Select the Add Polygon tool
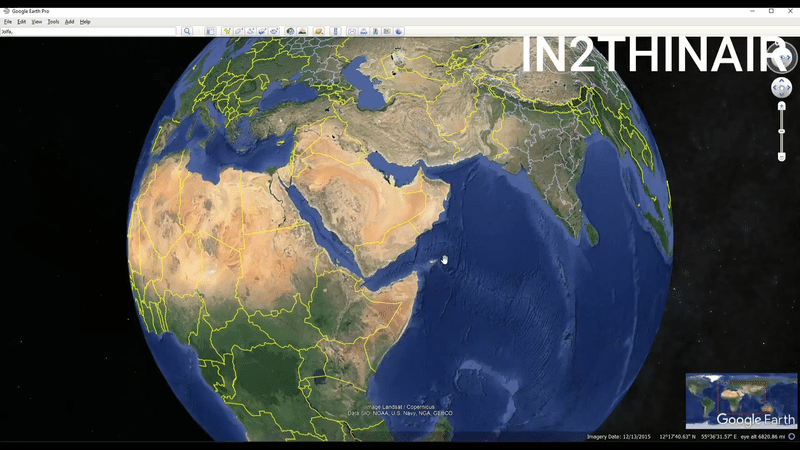800x450 pixels. click(239, 31)
